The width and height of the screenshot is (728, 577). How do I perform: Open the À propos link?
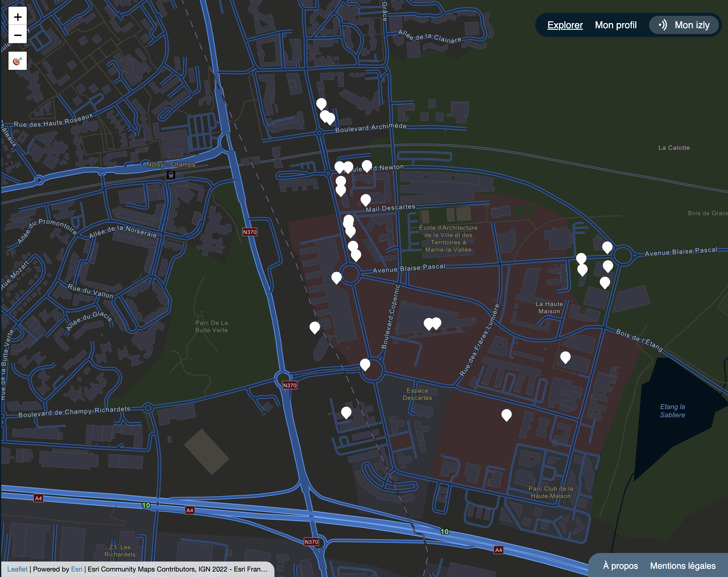(620, 565)
